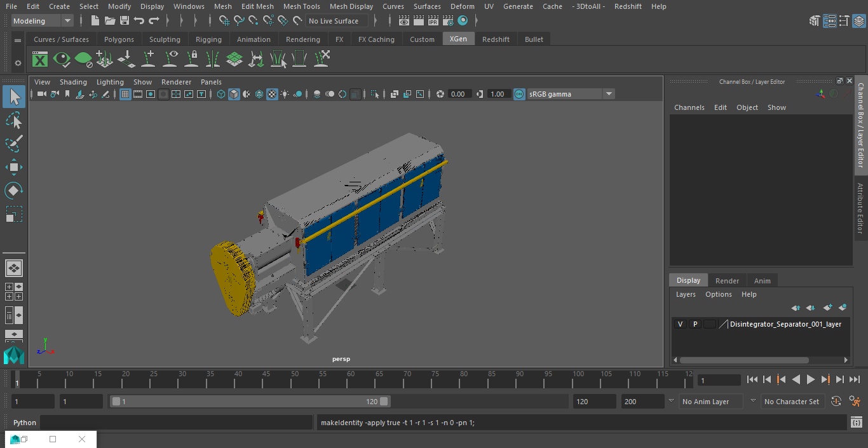Click the XGen preview eye shelf icon
The width and height of the screenshot is (868, 448).
pos(62,60)
